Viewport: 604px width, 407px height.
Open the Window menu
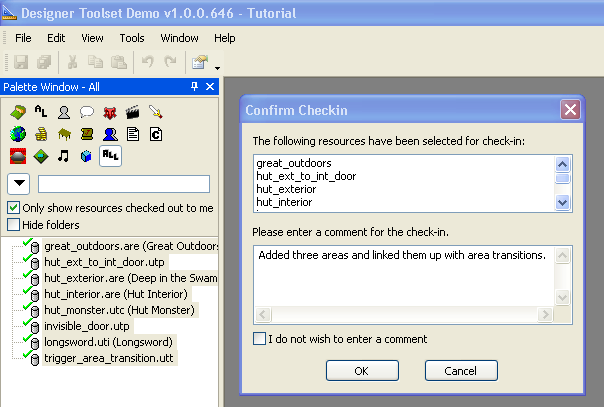(179, 38)
